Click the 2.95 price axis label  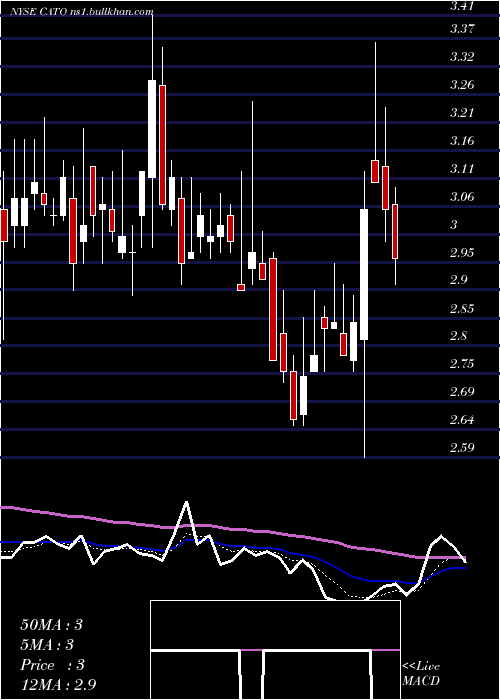(462, 253)
